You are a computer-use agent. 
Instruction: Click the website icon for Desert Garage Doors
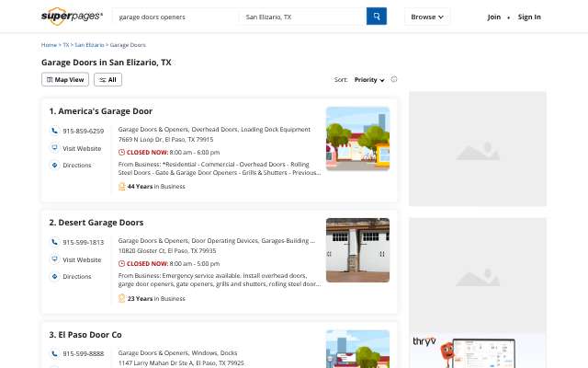(x=54, y=259)
